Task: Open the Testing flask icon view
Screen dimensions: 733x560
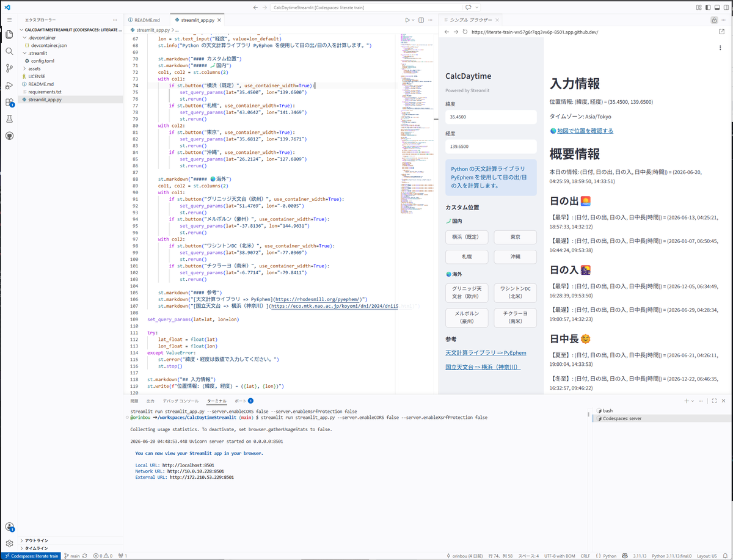Action: (x=9, y=119)
